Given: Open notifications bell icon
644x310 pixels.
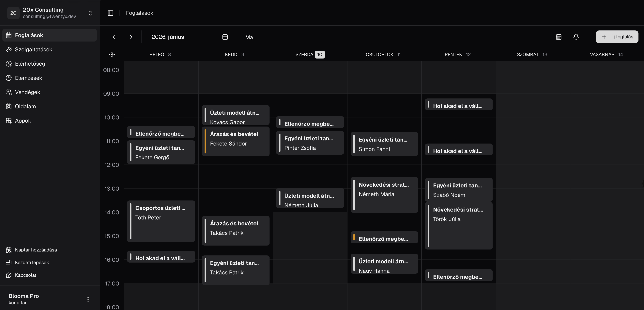Looking at the screenshot, I should coord(576,37).
